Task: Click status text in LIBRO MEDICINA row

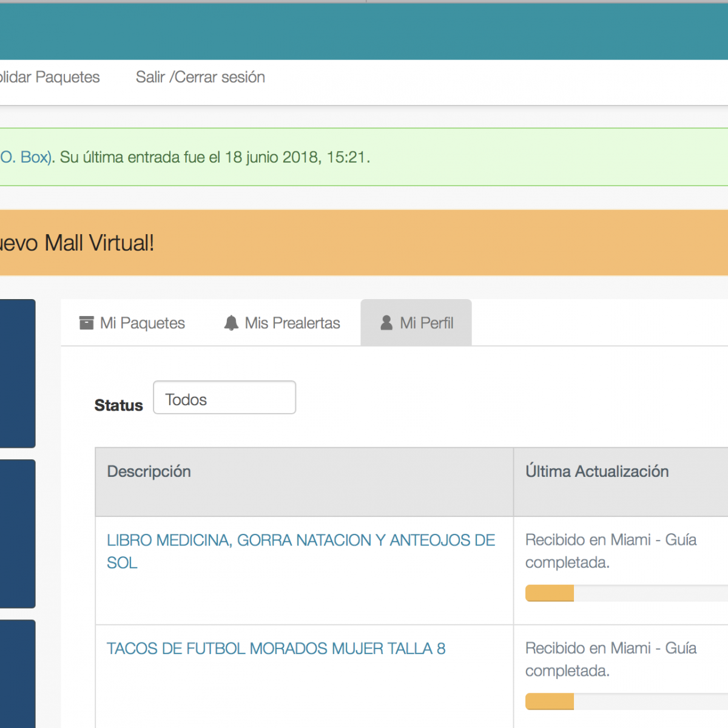Action: 611,551
